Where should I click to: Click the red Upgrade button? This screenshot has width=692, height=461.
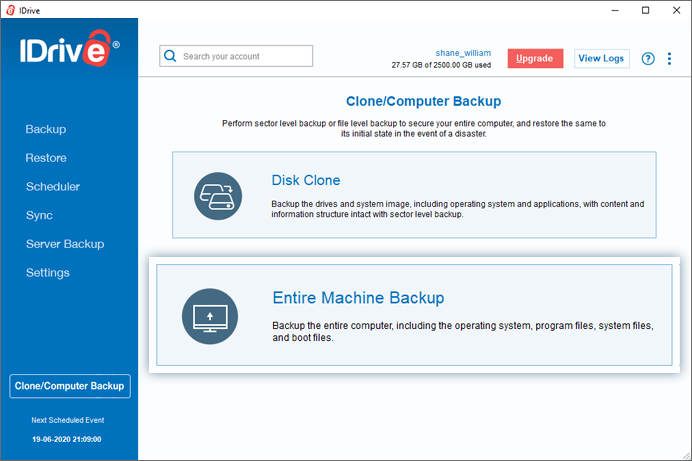point(535,58)
